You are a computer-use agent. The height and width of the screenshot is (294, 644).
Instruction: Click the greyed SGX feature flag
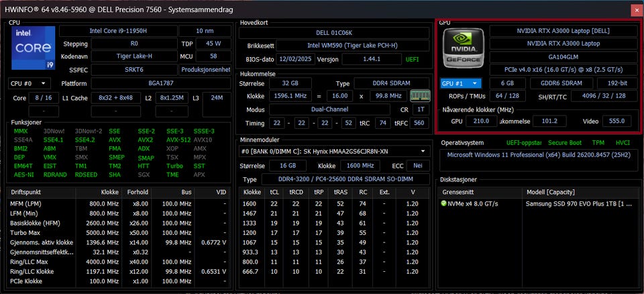(144, 175)
